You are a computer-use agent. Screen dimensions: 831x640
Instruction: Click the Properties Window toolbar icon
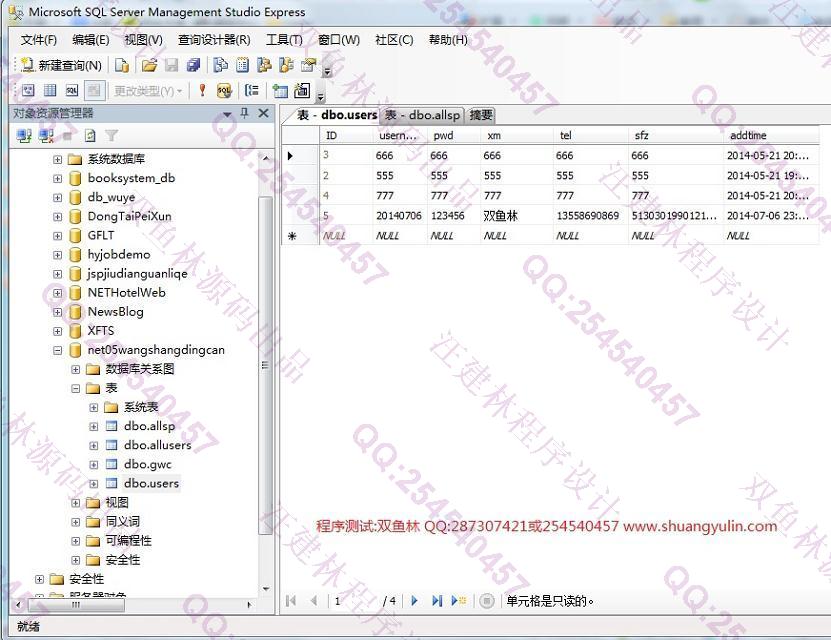(308, 65)
